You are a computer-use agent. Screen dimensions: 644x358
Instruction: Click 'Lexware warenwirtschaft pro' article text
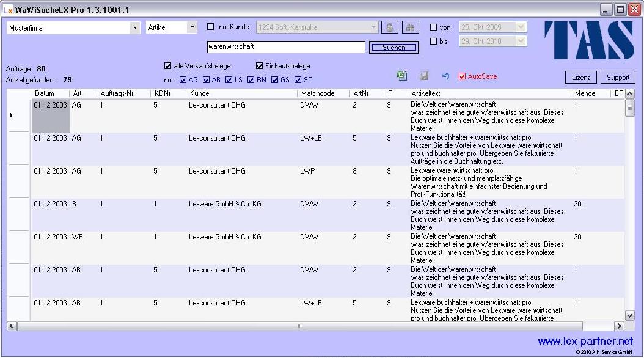pos(452,170)
